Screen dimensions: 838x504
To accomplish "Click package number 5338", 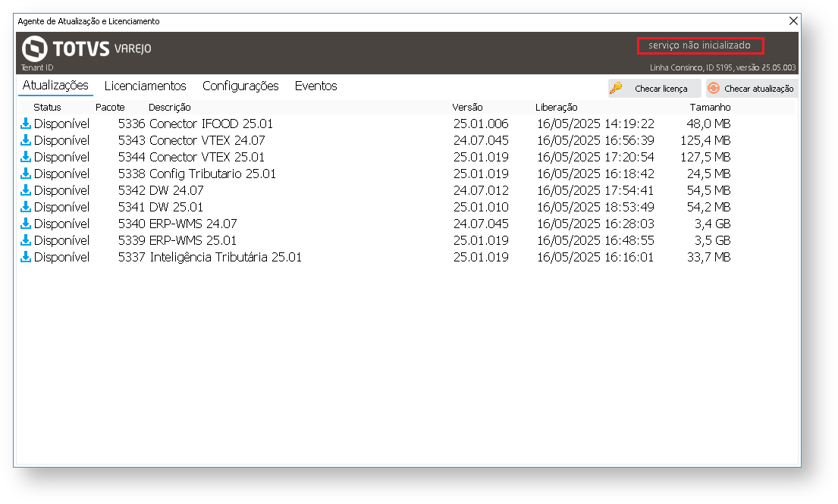I will 131,174.
